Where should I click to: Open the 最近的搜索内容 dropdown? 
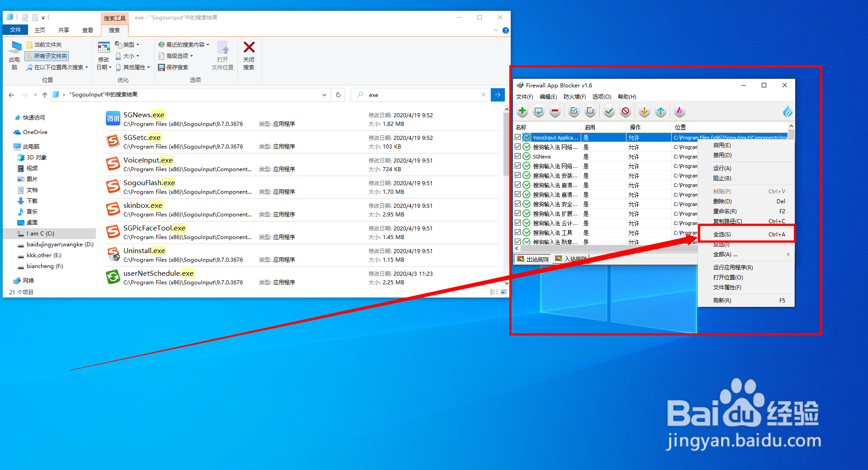coord(184,44)
